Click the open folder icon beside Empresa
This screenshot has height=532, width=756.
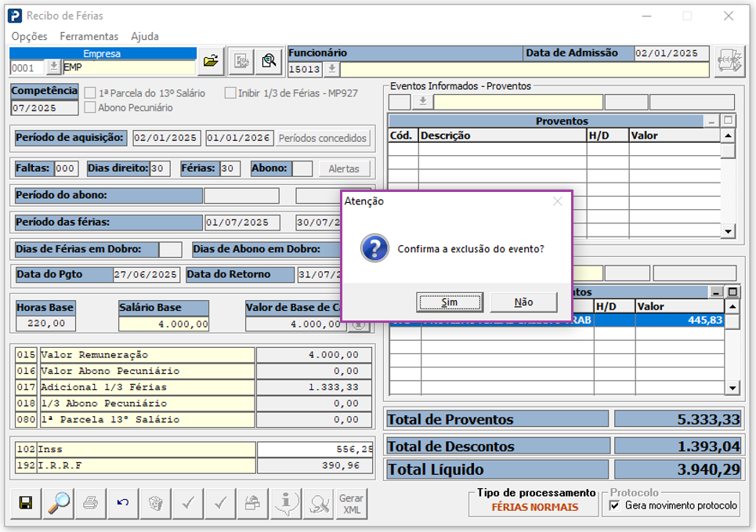[211, 61]
